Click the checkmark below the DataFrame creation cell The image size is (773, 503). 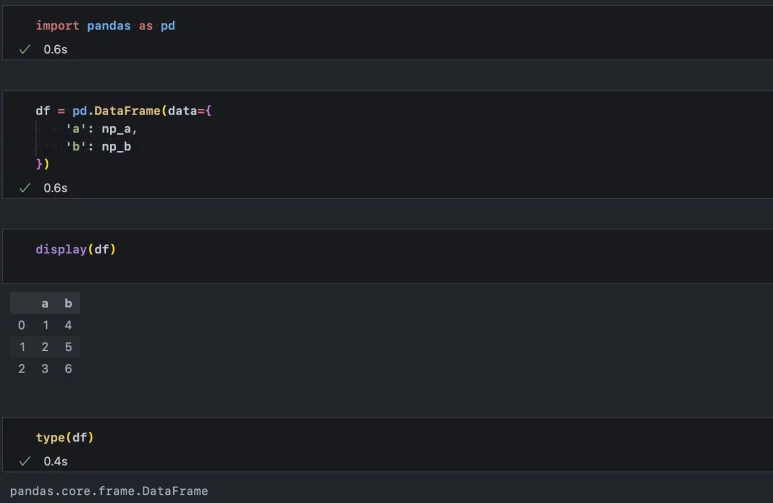click(25, 188)
